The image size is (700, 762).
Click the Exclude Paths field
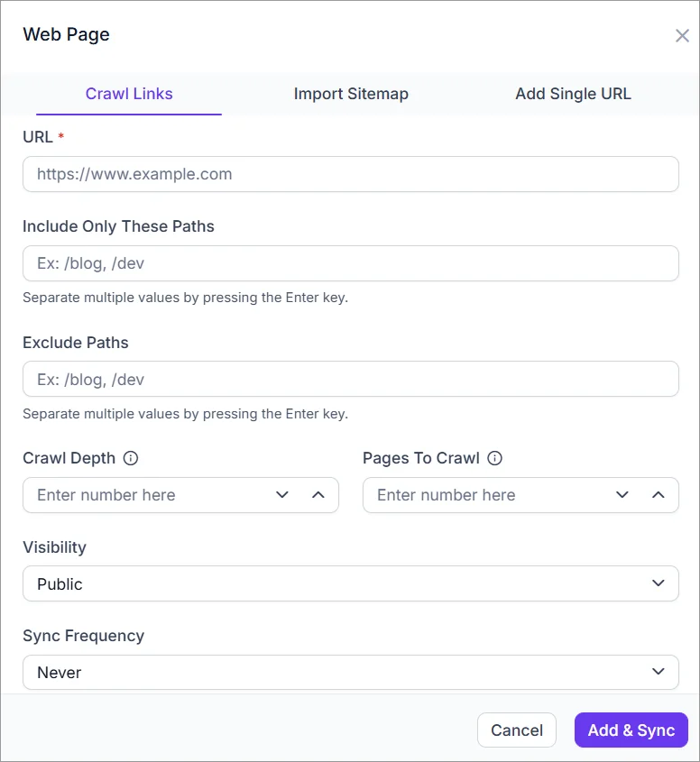[350, 379]
